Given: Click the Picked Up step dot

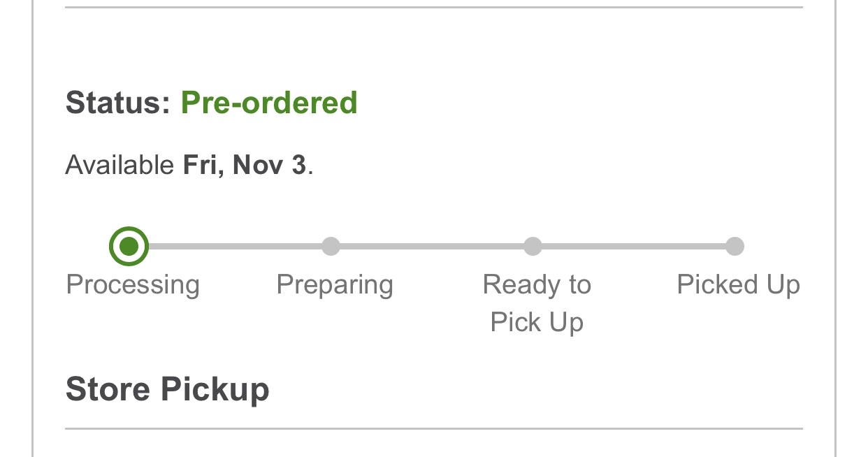Looking at the screenshot, I should (735, 246).
